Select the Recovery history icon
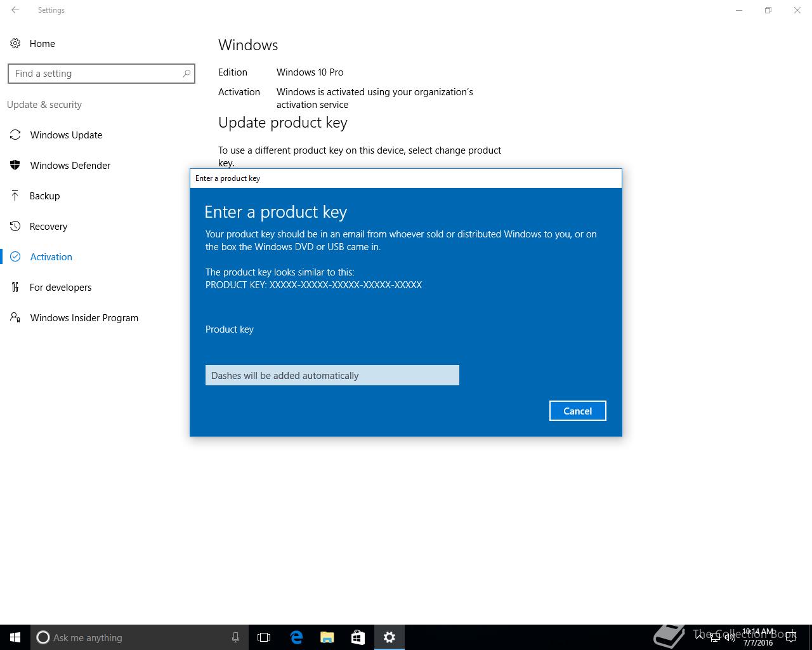The image size is (812, 650). tap(15, 226)
